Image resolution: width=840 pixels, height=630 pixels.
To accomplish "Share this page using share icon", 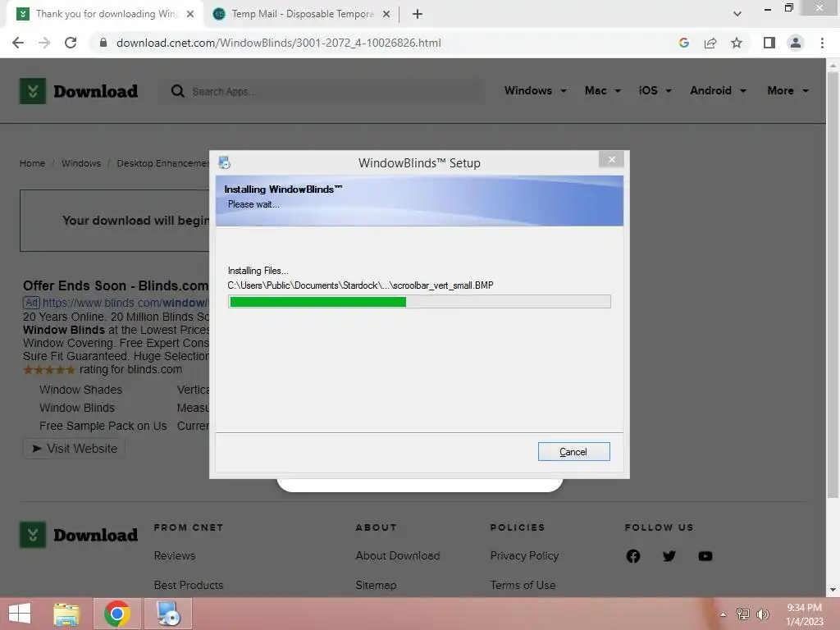I will 710,43.
